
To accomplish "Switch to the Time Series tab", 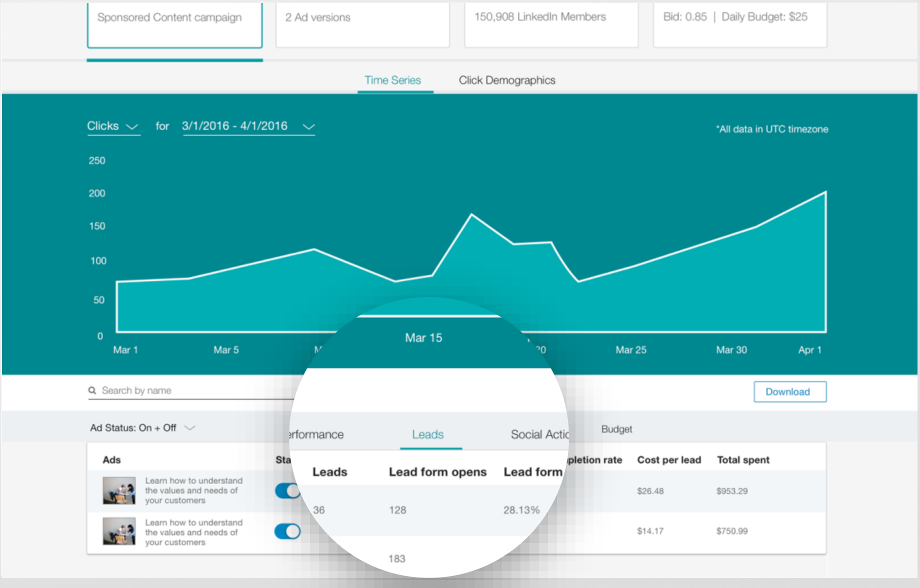I will tap(392, 80).
